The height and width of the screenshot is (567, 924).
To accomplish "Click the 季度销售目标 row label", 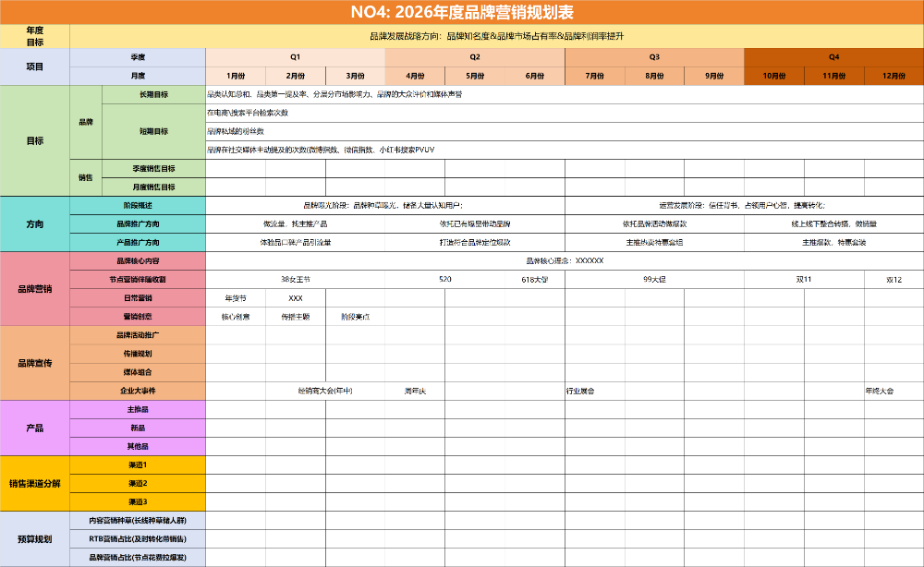I will [x=153, y=168].
